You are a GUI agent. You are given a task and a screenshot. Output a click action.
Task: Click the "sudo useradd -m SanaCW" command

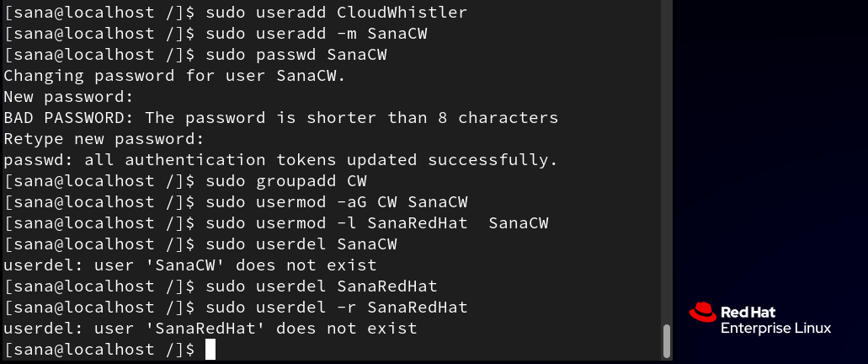[x=316, y=33]
